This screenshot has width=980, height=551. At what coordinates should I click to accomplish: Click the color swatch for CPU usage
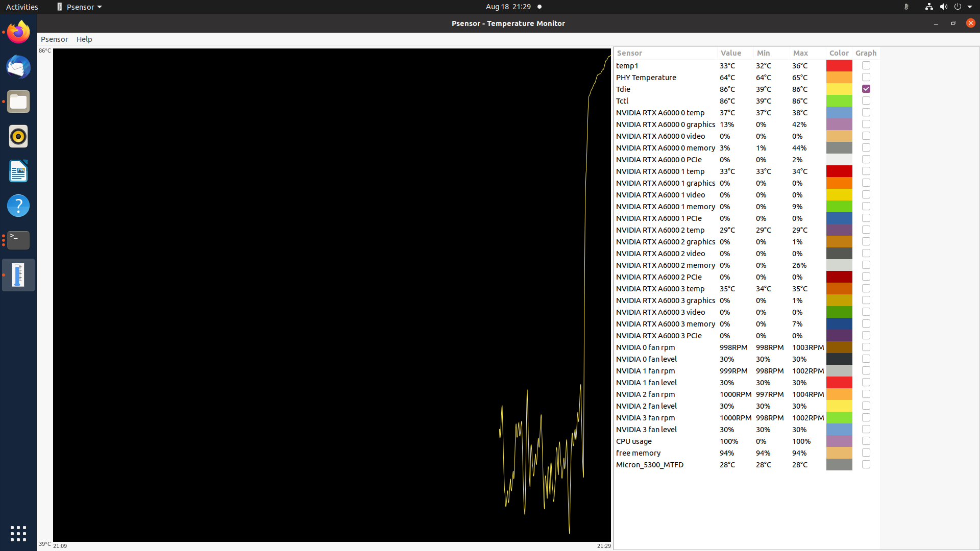click(x=839, y=441)
